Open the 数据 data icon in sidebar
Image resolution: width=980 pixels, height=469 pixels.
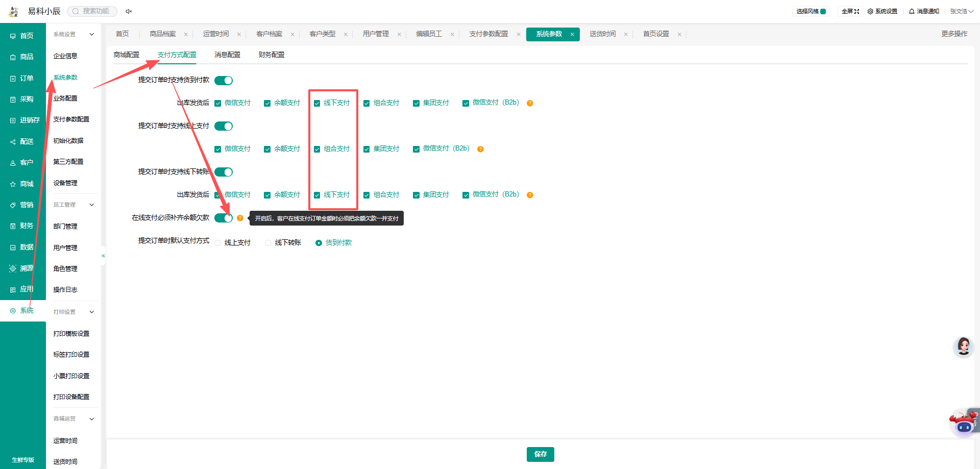[x=13, y=248]
